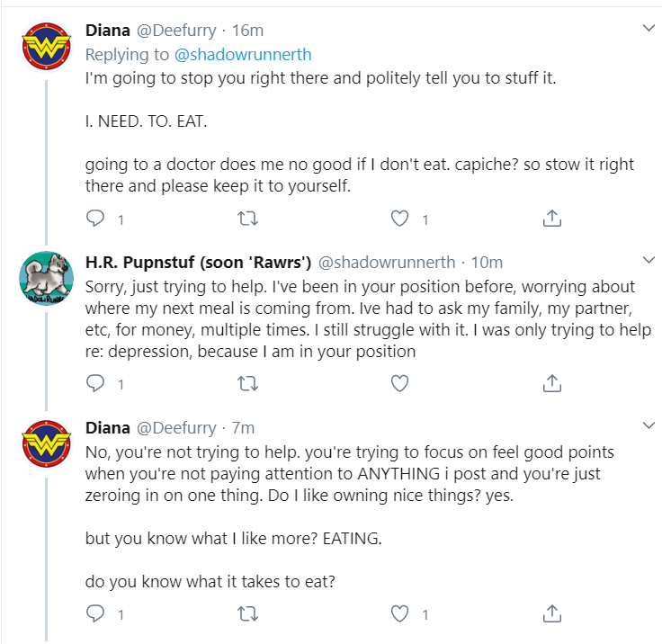
Task: Share Diana's 7m tweet
Action: (551, 613)
